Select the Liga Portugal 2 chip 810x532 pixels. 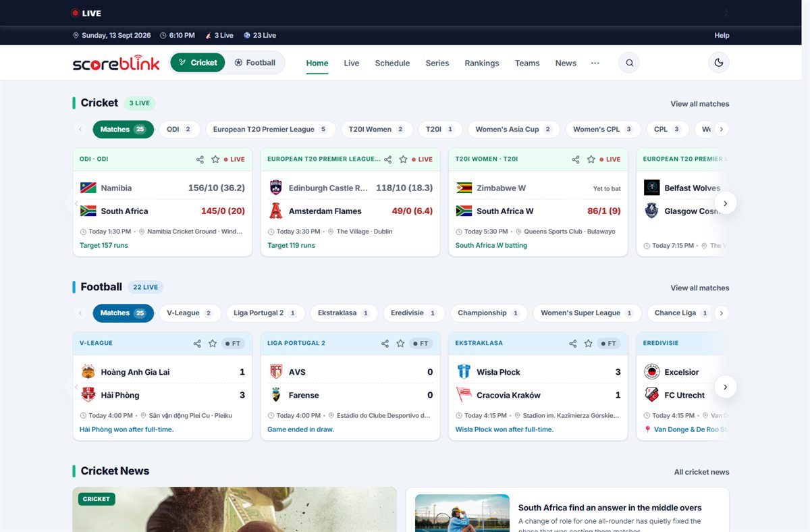(265, 313)
